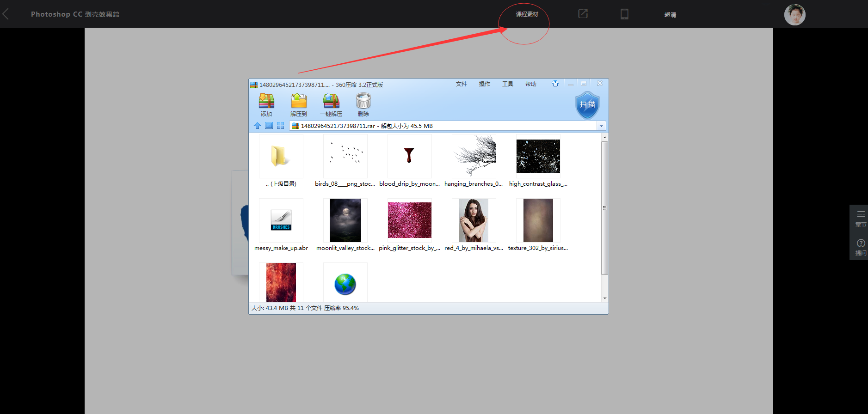The width and height of the screenshot is (868, 414).
Task: Click the archive path address field
Action: (x=444, y=126)
